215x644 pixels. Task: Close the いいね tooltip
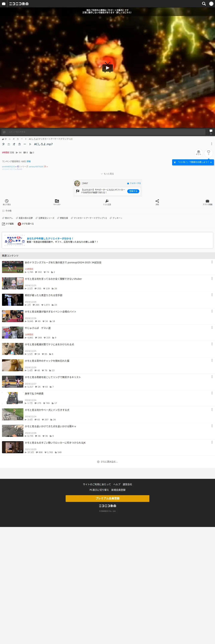211,162
